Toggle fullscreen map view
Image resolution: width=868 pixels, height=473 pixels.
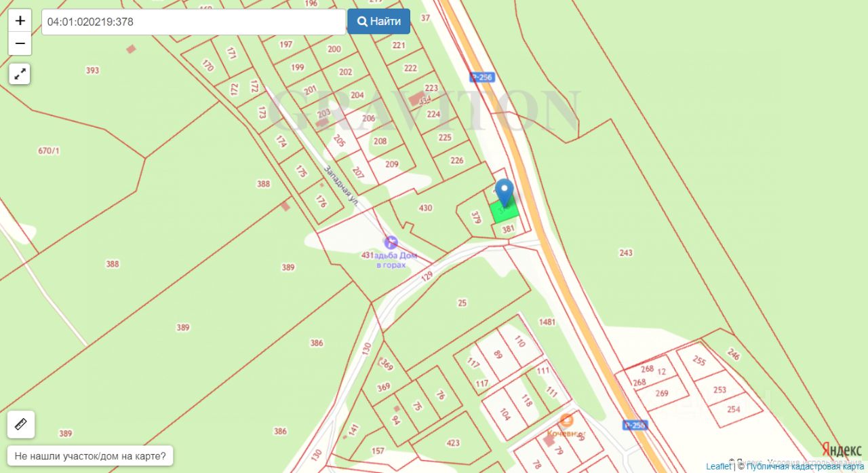click(x=20, y=73)
